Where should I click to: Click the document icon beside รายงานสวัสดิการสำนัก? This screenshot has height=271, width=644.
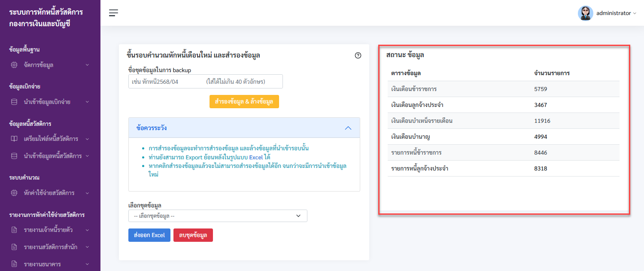[14, 247]
